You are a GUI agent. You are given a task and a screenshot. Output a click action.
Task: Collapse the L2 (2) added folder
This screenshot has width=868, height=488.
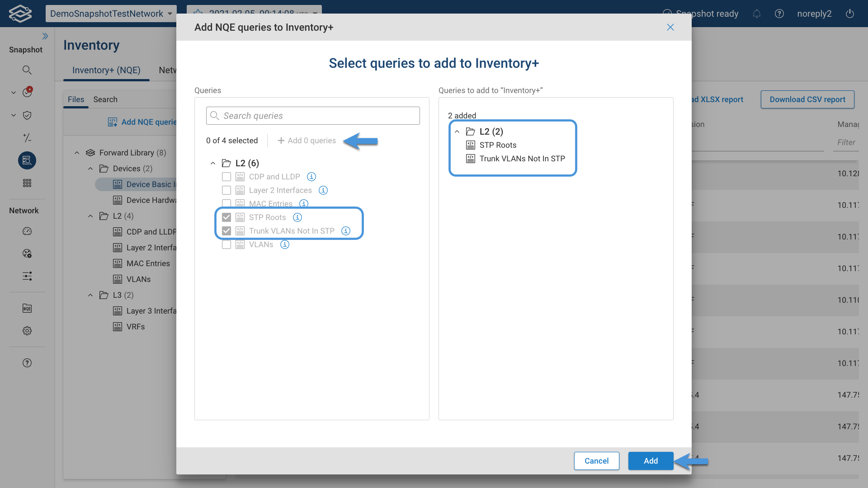coord(457,131)
